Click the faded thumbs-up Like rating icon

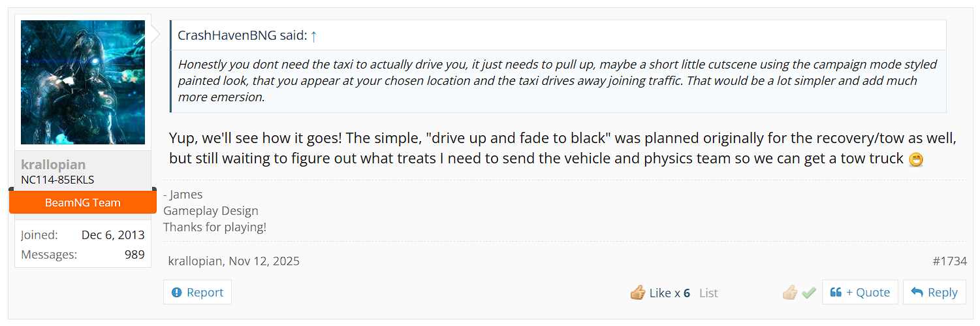point(790,293)
